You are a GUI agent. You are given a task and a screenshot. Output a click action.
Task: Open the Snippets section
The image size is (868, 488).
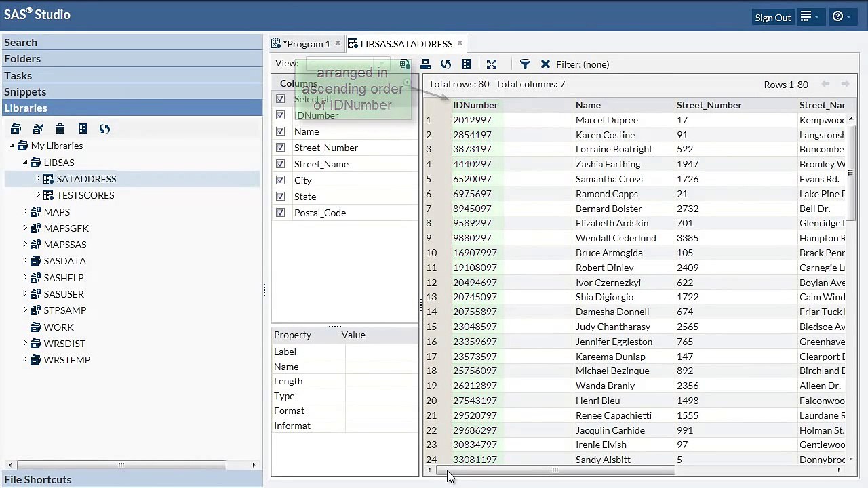[x=131, y=91]
